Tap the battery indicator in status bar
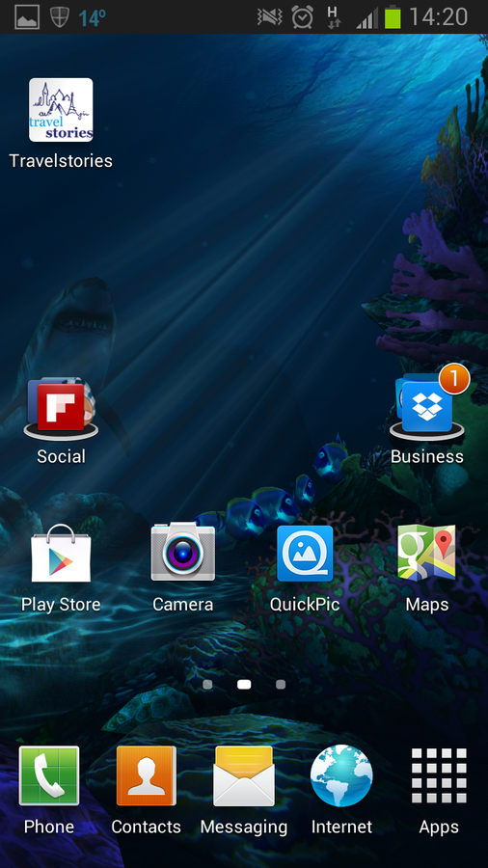 393,16
